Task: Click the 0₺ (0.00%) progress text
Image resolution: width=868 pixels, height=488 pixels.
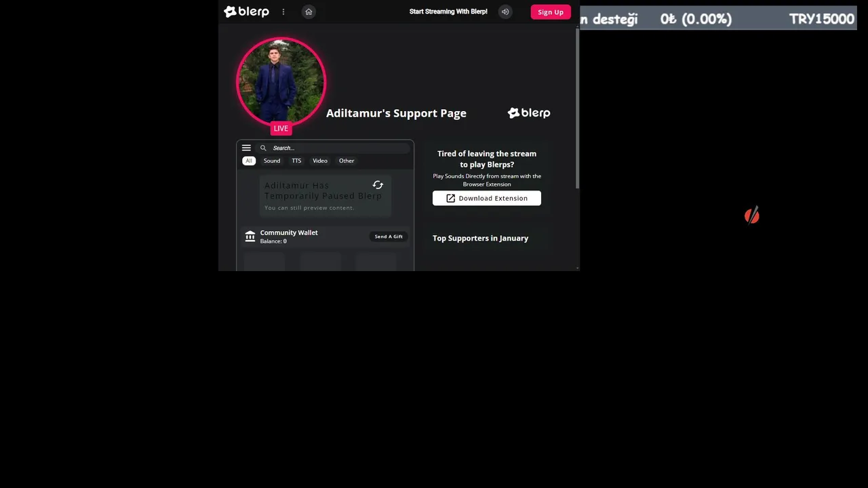Action: click(696, 19)
